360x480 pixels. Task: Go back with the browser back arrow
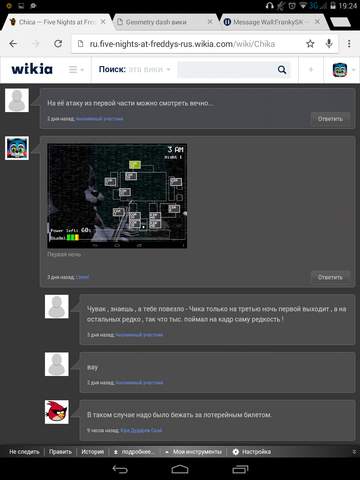[13, 44]
